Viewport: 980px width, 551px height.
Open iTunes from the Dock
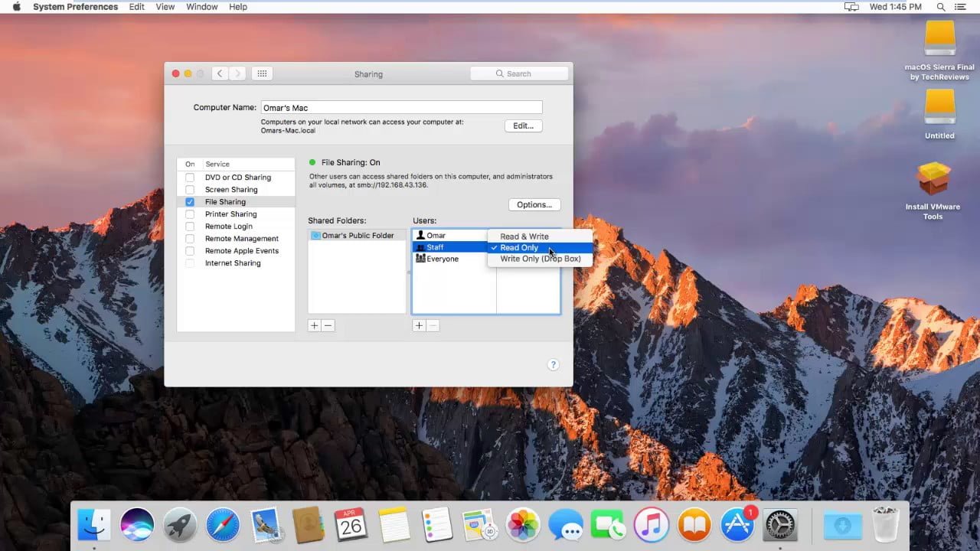click(652, 525)
